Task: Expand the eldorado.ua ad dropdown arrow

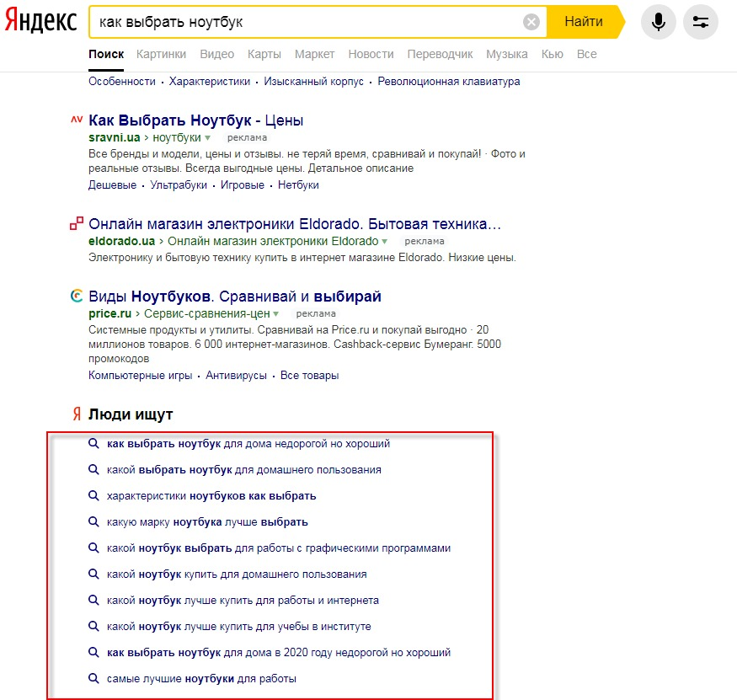Action: click(384, 241)
